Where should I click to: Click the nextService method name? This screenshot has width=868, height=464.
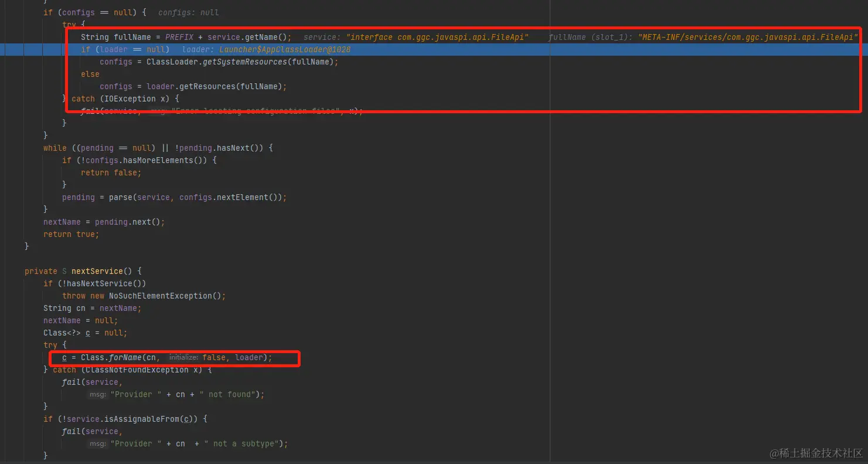97,271
